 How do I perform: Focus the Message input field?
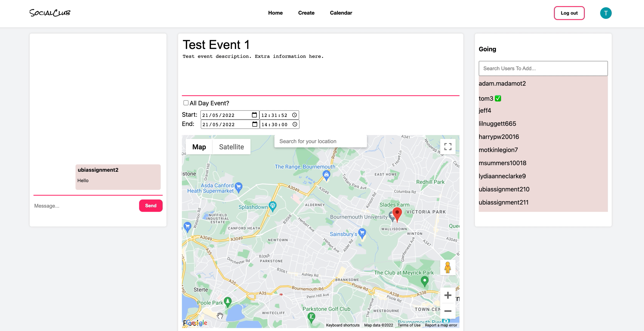tap(85, 206)
